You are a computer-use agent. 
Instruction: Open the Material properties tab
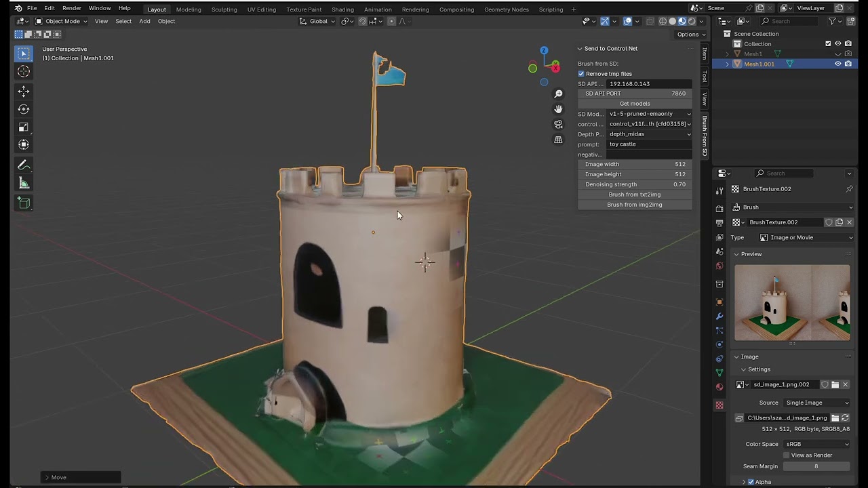pos(719,387)
